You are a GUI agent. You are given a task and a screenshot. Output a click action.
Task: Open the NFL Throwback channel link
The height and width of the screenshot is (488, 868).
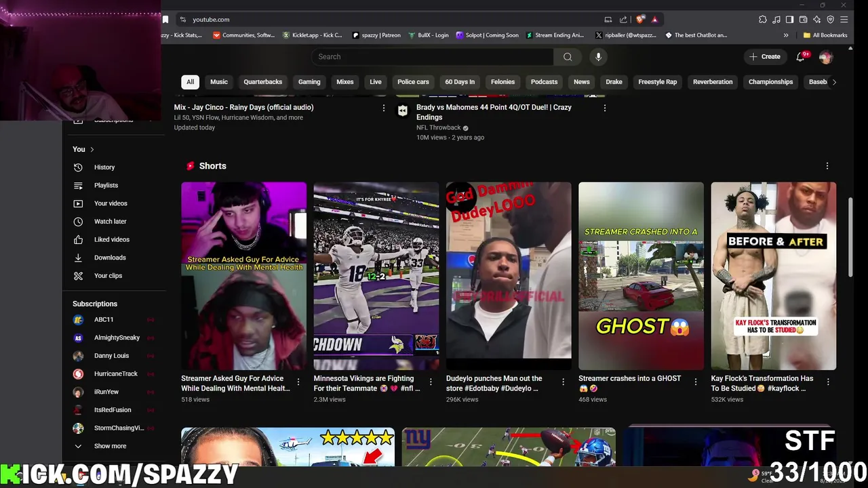coord(438,127)
